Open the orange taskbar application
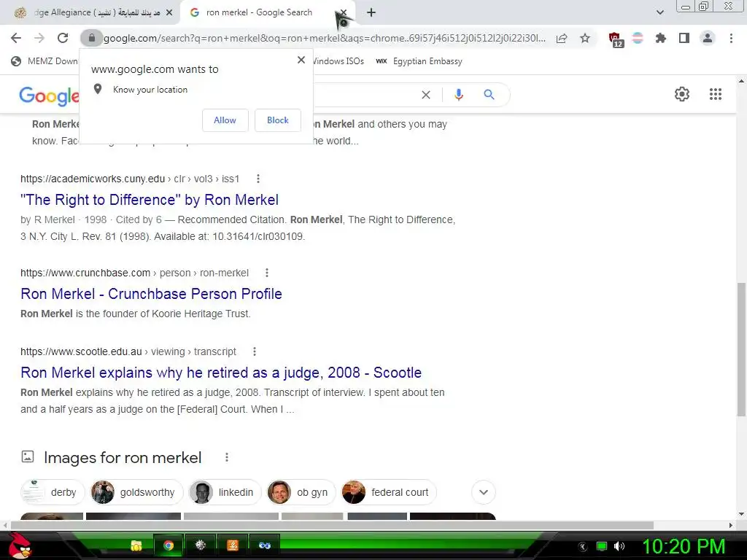Image resolution: width=747 pixels, height=560 pixels. pyautogui.click(x=233, y=545)
